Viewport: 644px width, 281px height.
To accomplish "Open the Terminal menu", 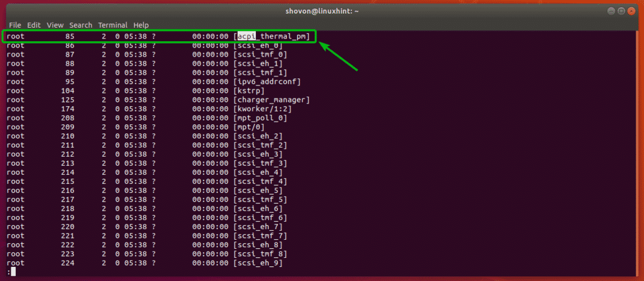I will 112,25.
